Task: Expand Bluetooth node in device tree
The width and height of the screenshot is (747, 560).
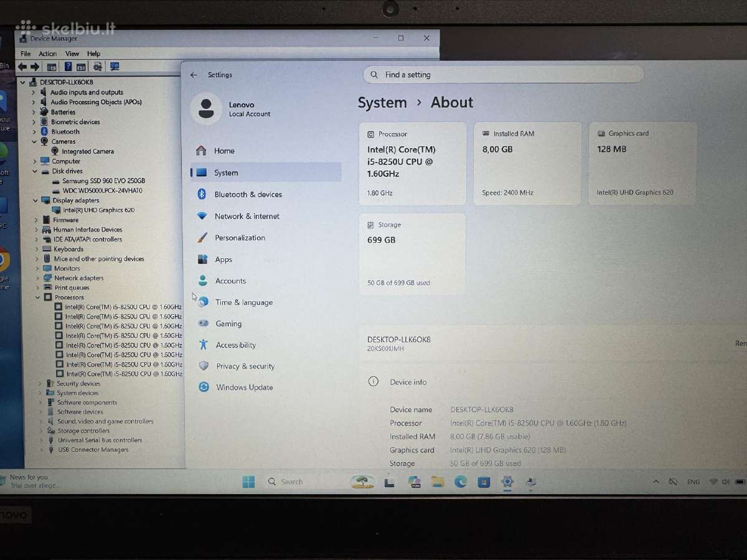Action: pyautogui.click(x=34, y=132)
